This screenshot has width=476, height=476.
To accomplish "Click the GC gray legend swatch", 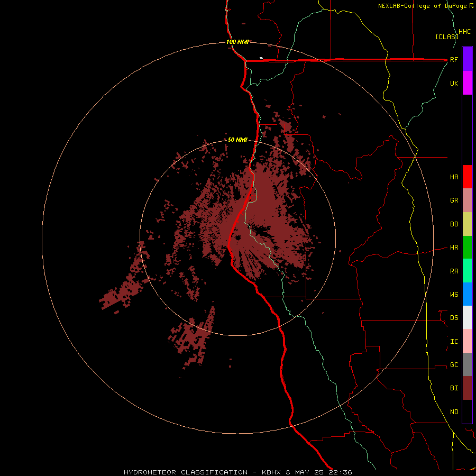I will pyautogui.click(x=467, y=364).
